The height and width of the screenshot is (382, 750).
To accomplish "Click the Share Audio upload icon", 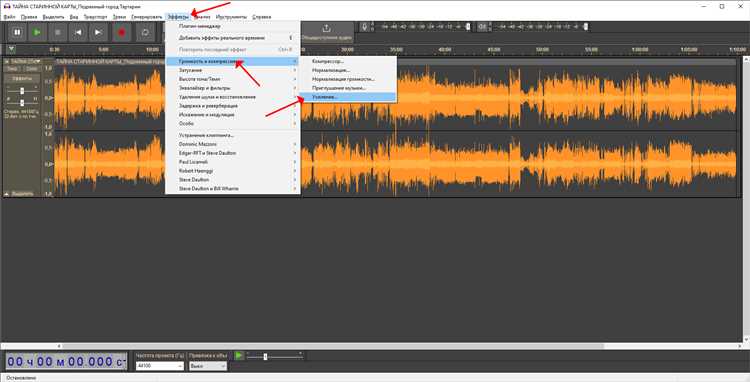I will coord(326,29).
